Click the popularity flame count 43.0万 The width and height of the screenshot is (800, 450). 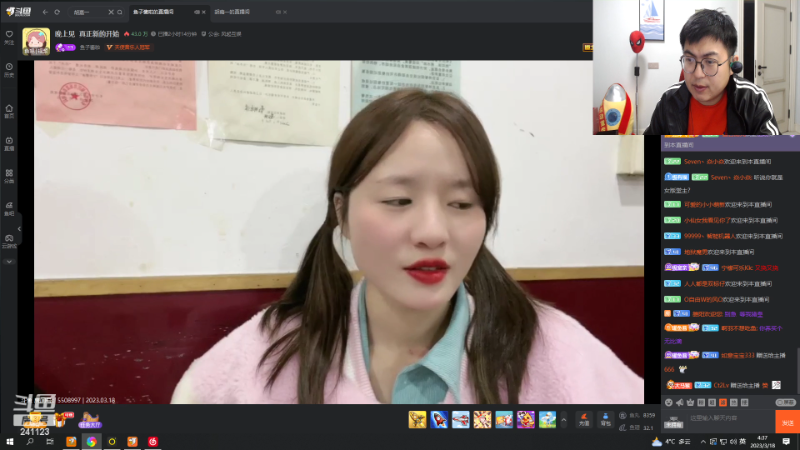[x=136, y=34]
